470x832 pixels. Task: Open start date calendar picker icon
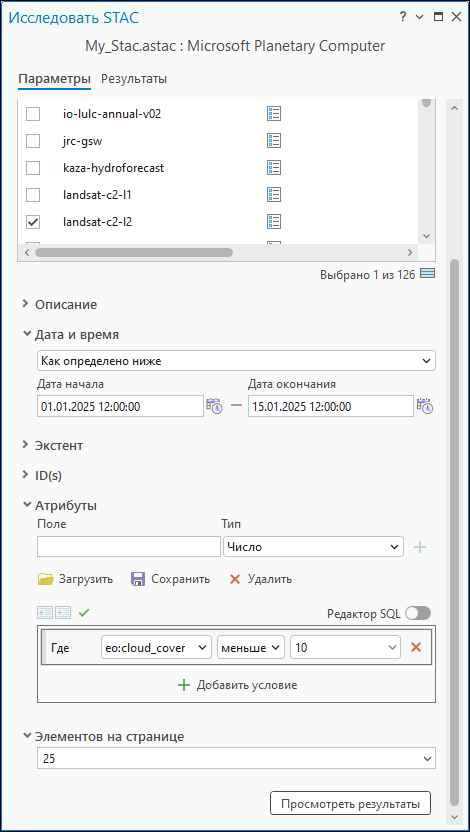coord(215,406)
